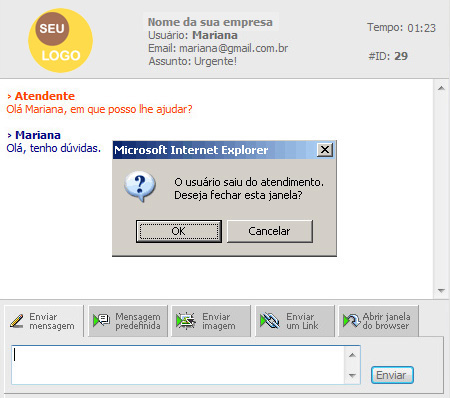The width and height of the screenshot is (450, 398).
Task: Select the Enviar imagem tab
Action: pos(211,321)
